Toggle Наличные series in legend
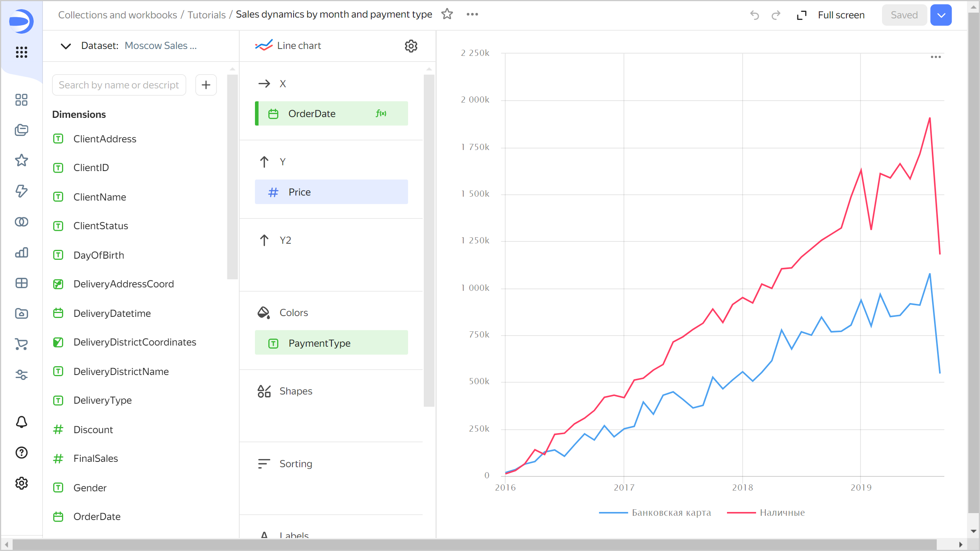980x551 pixels. [782, 512]
